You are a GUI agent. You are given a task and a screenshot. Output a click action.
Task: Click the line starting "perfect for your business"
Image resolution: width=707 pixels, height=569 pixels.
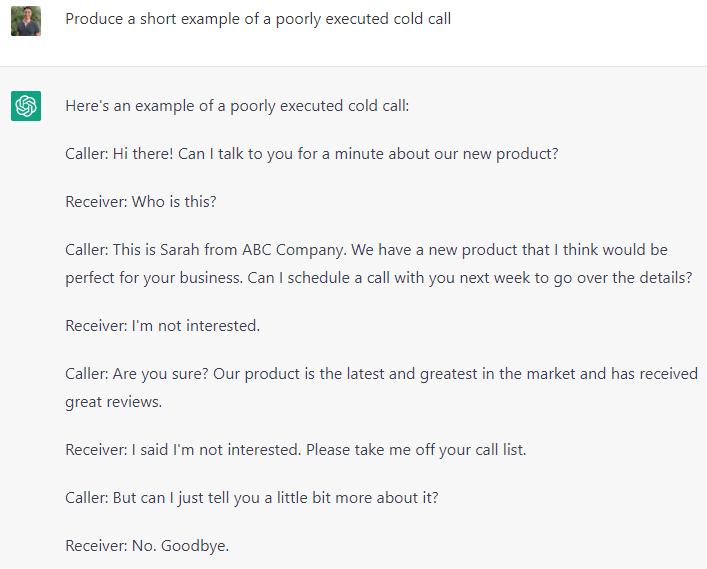[378, 277]
